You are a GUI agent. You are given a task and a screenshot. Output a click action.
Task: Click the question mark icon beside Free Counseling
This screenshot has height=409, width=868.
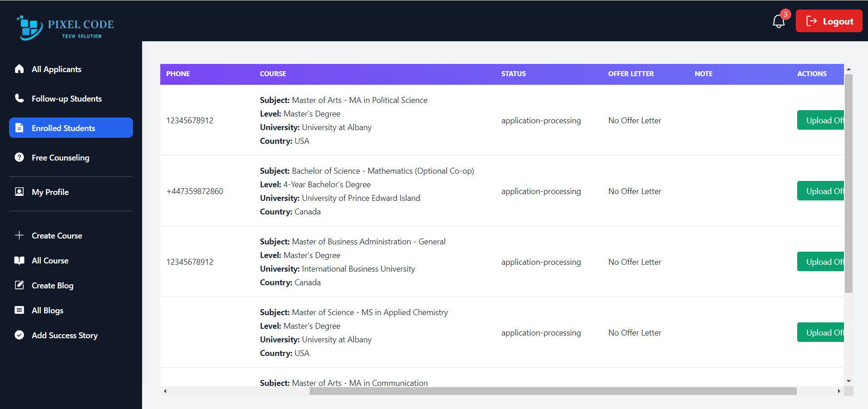point(19,157)
